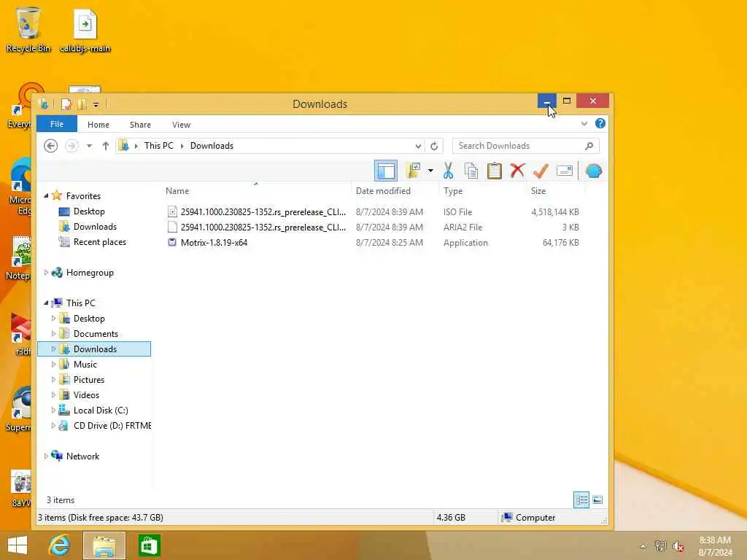This screenshot has width=747, height=560.
Task: Select the Recycle Bin desktop icon
Action: tap(28, 29)
